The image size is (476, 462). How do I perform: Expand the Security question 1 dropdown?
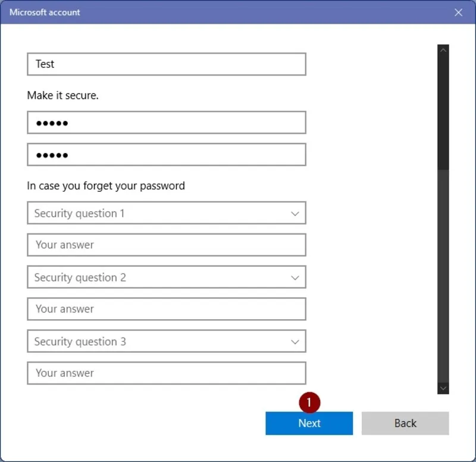coord(167,213)
